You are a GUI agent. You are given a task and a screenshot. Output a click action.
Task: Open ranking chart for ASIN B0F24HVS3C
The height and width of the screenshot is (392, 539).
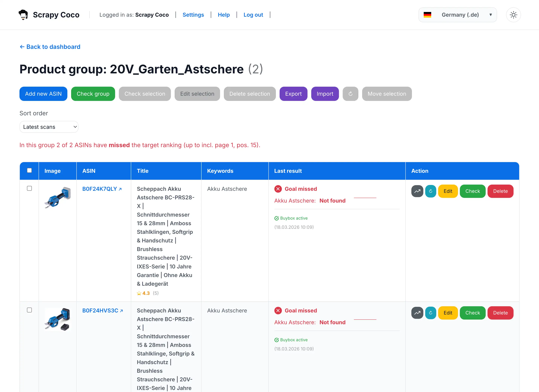click(x=417, y=313)
